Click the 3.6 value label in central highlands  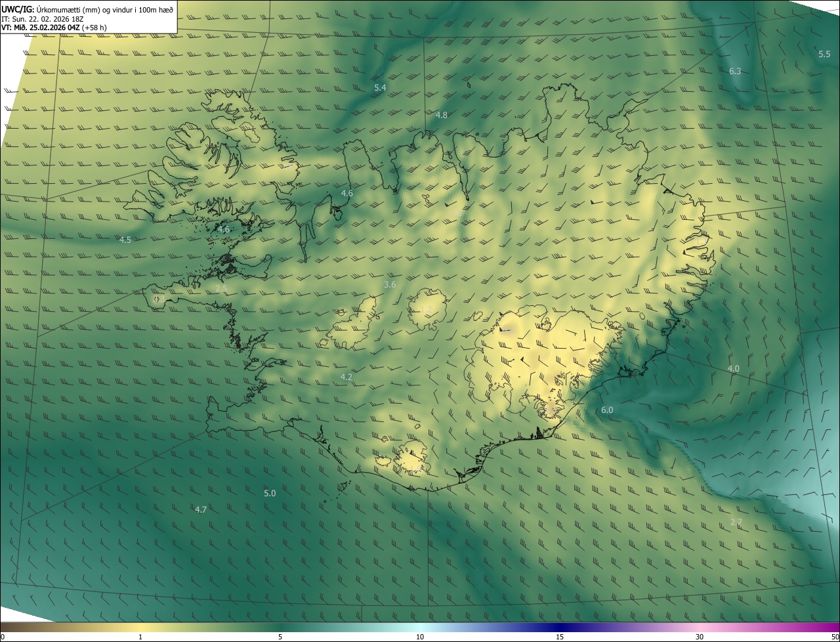point(390,284)
